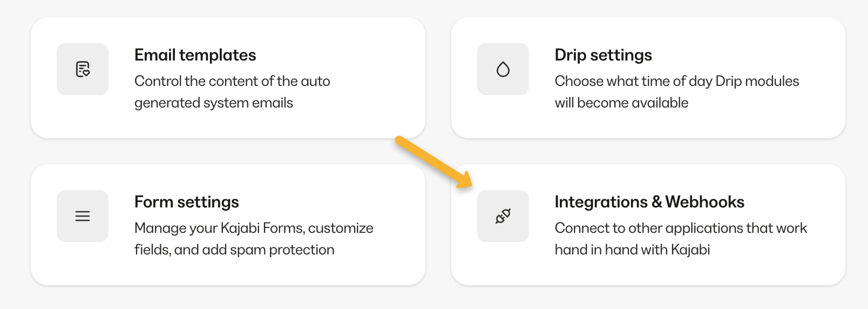Click the Drip settings droplet icon
Image resolution: width=868 pixels, height=309 pixels.
pyautogui.click(x=503, y=69)
